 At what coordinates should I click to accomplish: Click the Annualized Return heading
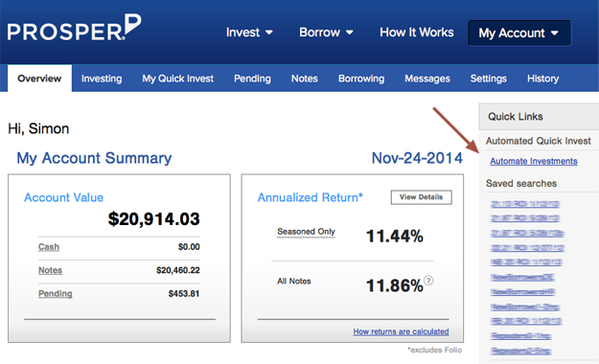pyautogui.click(x=310, y=197)
